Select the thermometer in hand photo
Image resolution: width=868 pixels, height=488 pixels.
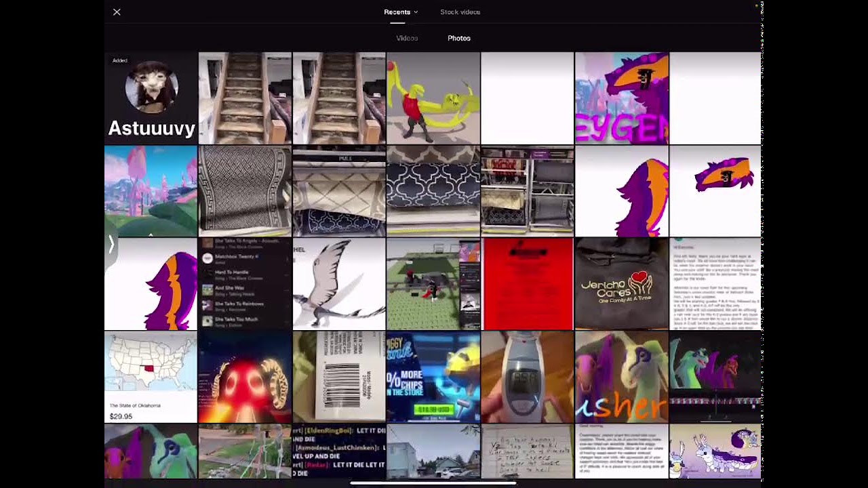527,377
